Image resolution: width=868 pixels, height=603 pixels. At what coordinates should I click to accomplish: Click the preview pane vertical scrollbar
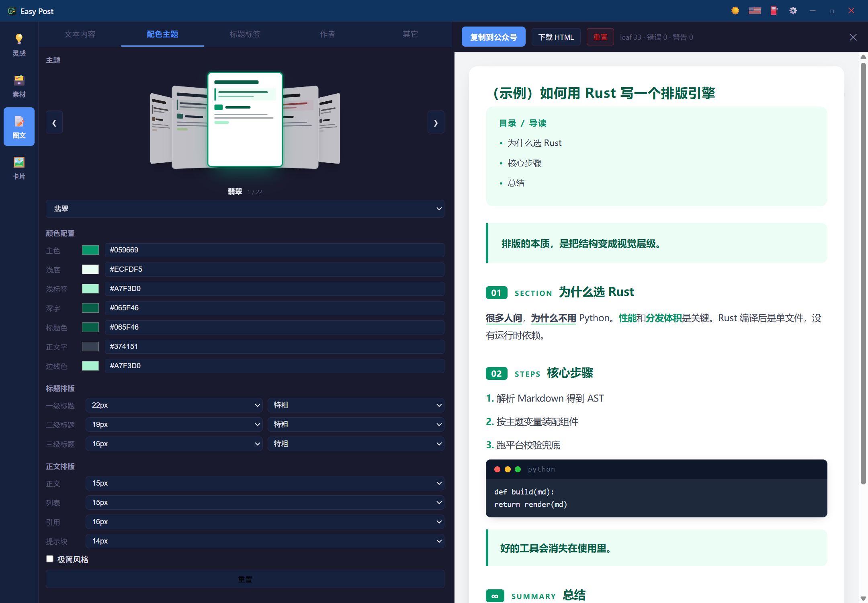(863, 273)
